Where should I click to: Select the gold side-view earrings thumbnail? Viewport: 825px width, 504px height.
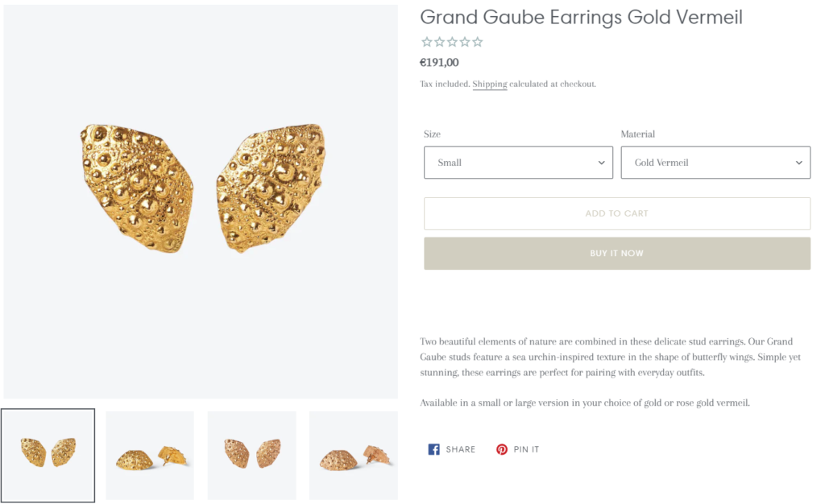pyautogui.click(x=150, y=455)
